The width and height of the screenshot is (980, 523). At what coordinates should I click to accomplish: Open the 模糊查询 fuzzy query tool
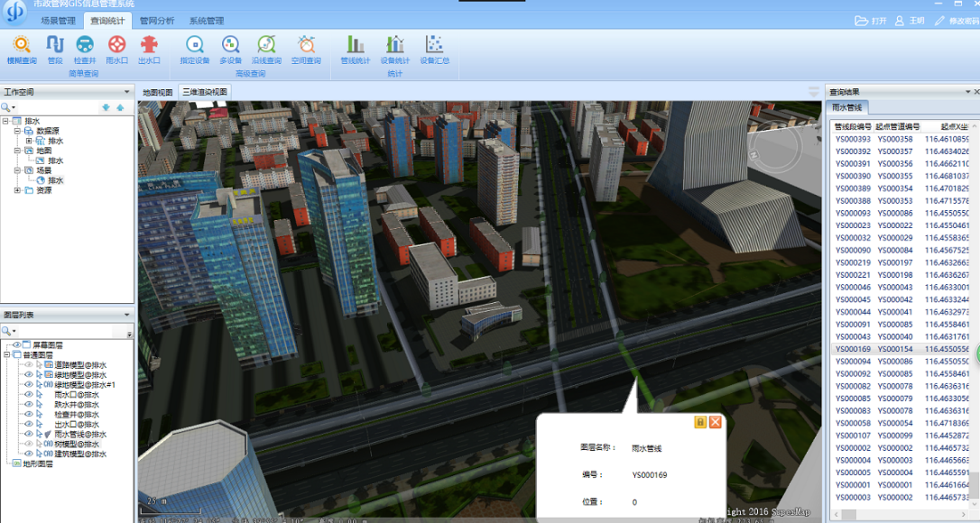click(x=21, y=49)
